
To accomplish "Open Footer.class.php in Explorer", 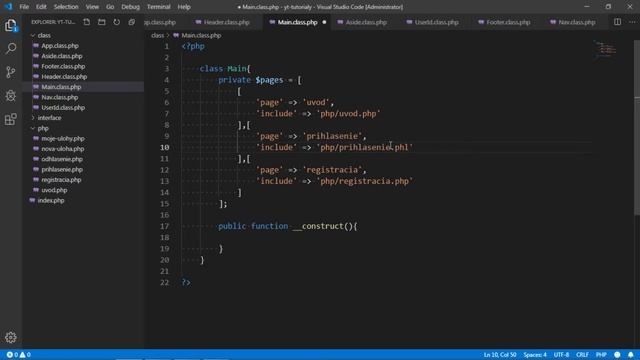I will click(x=63, y=66).
